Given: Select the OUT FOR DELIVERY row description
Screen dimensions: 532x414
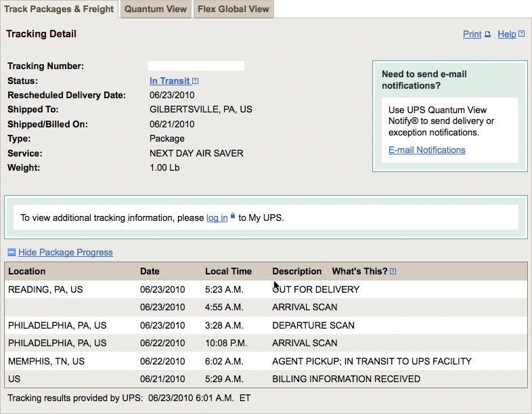Looking at the screenshot, I should click(x=316, y=289).
